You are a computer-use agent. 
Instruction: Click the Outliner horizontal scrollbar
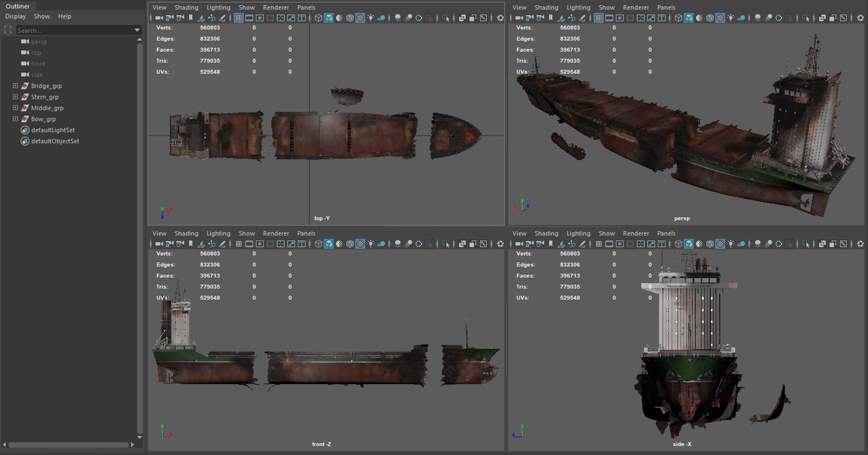[69, 445]
